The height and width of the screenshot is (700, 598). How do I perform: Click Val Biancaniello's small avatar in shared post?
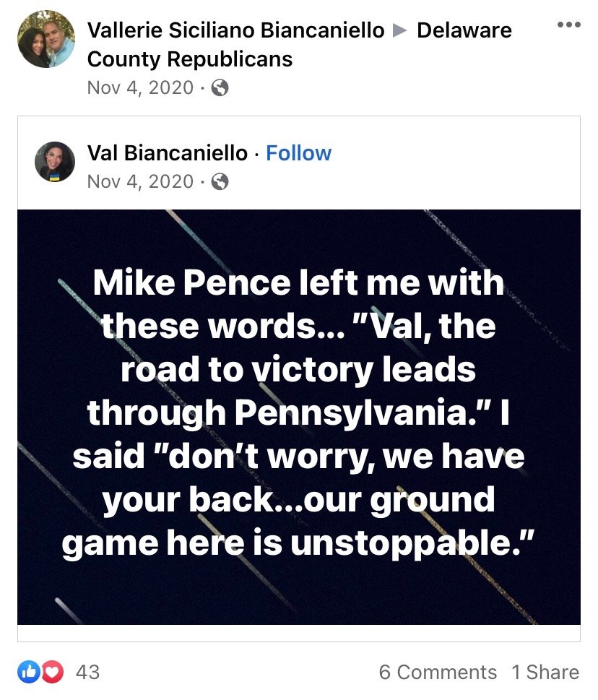(55, 162)
